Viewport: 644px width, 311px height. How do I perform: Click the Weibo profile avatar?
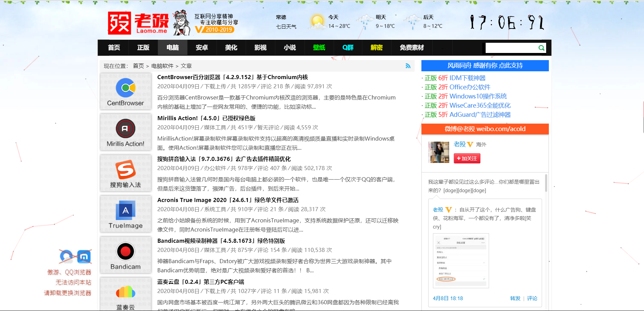tap(439, 152)
